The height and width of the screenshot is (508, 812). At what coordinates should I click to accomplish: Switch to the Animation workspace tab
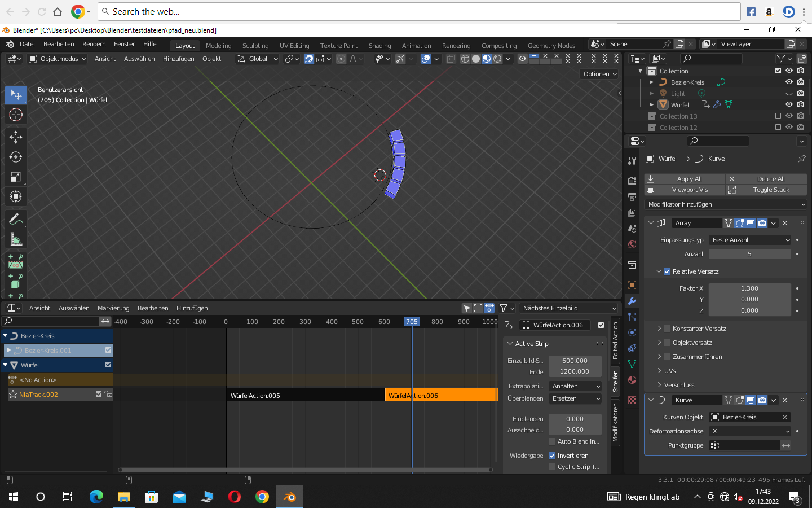(416, 46)
